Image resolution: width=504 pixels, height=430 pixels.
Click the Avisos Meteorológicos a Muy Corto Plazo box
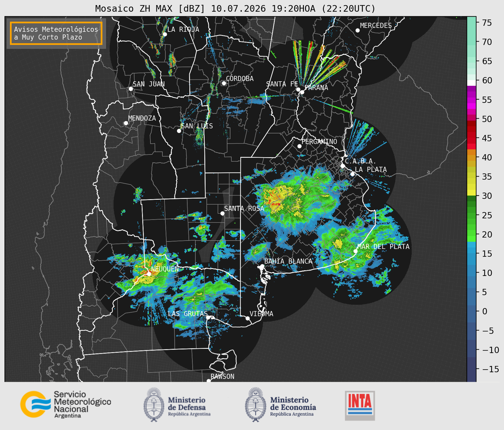[56, 33]
